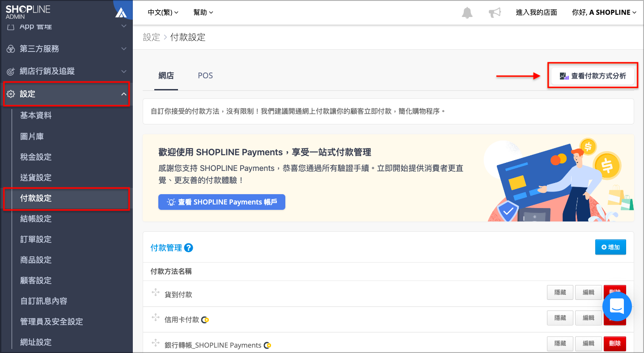Click drag handle icon for 貨到付款
644x353 pixels.
pyautogui.click(x=156, y=293)
